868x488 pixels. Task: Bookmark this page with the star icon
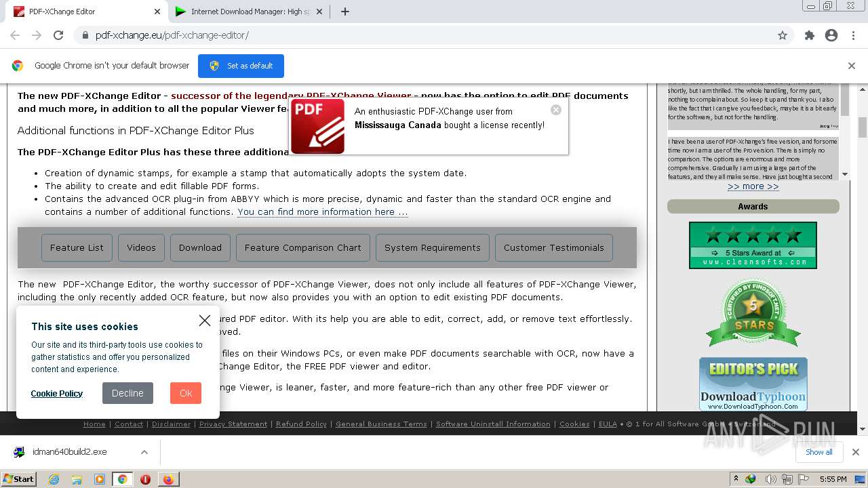click(783, 35)
